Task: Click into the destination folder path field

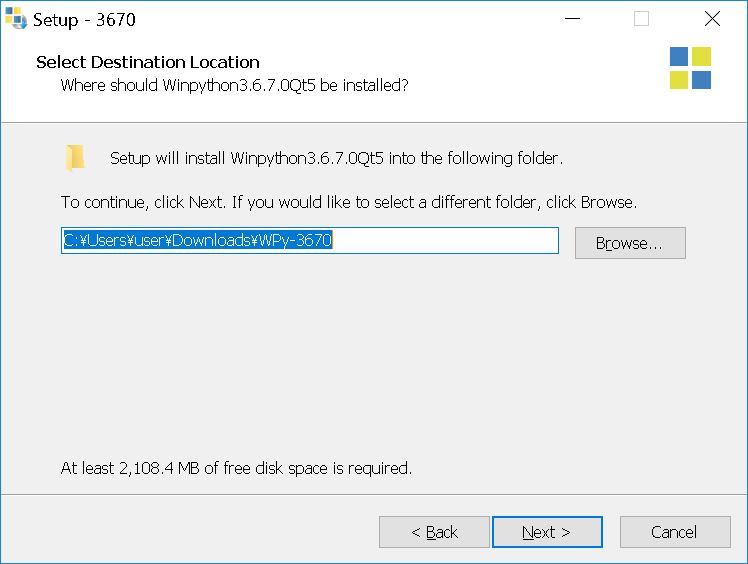Action: pyautogui.click(x=310, y=240)
